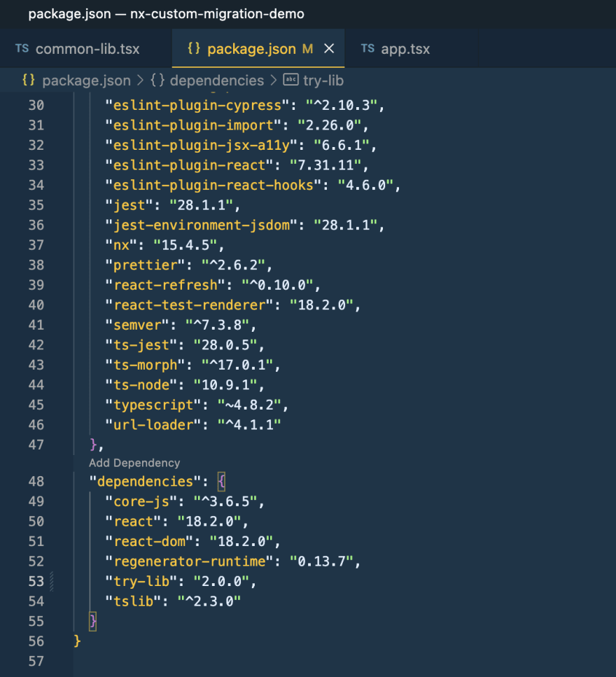Click the highlighted closing brace on line 55
Viewport: 616px width, 677px height.
[92, 621]
